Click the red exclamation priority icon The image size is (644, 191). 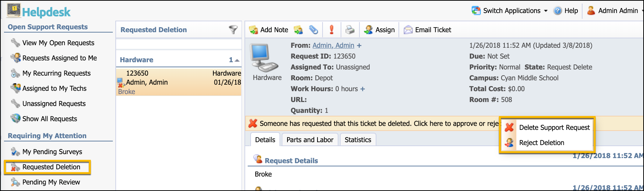(332, 30)
